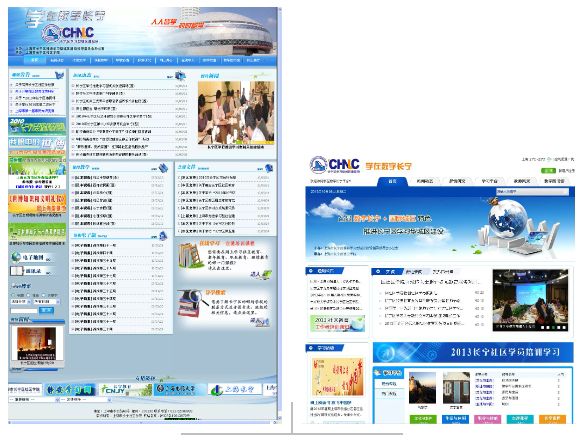Viewport: 585px width, 443px height.
Task: Open the book icon link below 电子地图
Action: 17,271
